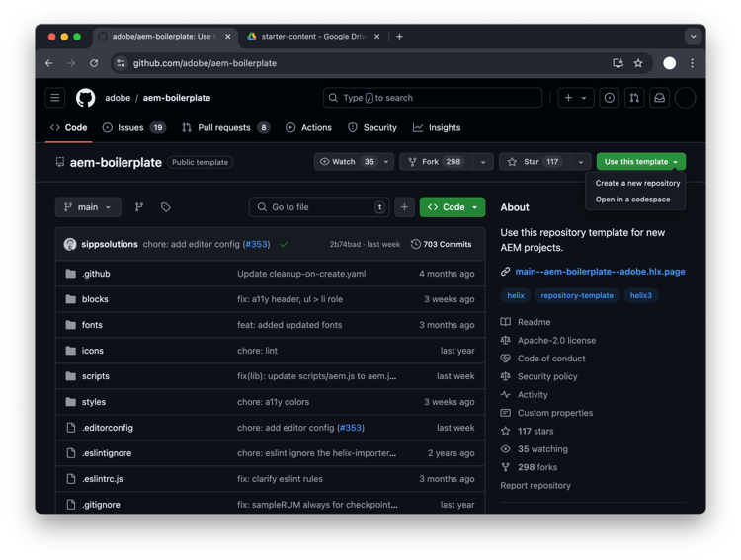Open the Insights tab
Viewport: 741px width, 560px height.
click(437, 128)
